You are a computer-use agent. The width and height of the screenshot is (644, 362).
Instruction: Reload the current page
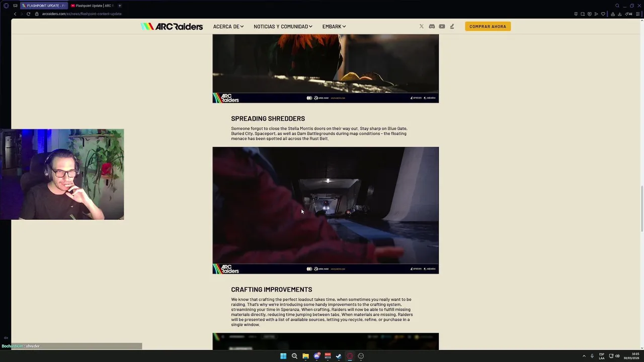[x=28, y=14]
